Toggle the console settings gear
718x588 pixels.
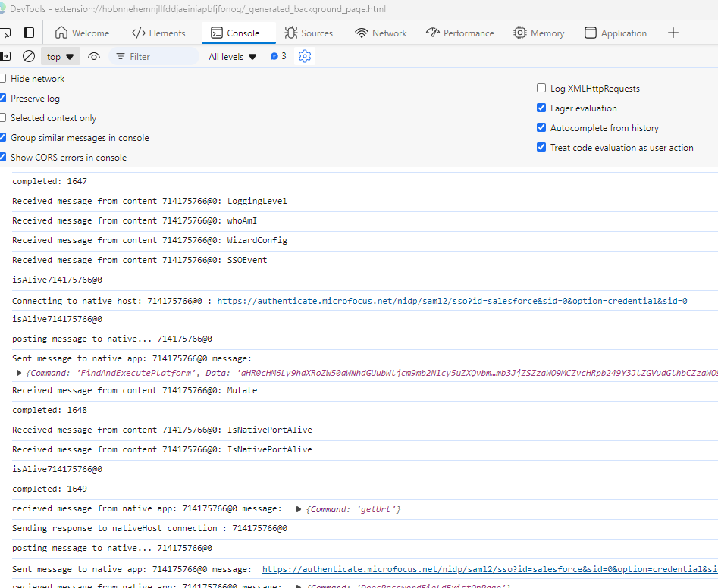(x=305, y=56)
